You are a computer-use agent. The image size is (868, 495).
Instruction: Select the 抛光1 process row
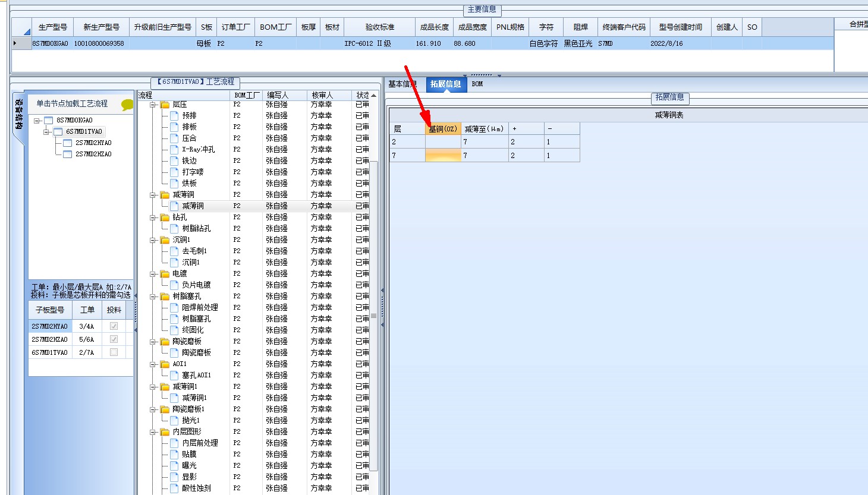pos(254,420)
